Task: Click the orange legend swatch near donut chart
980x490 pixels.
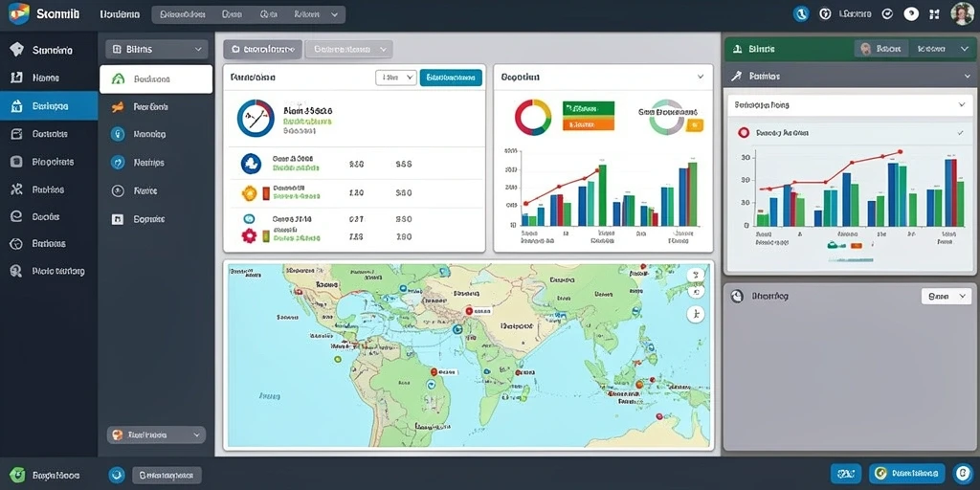Action: coord(589,125)
